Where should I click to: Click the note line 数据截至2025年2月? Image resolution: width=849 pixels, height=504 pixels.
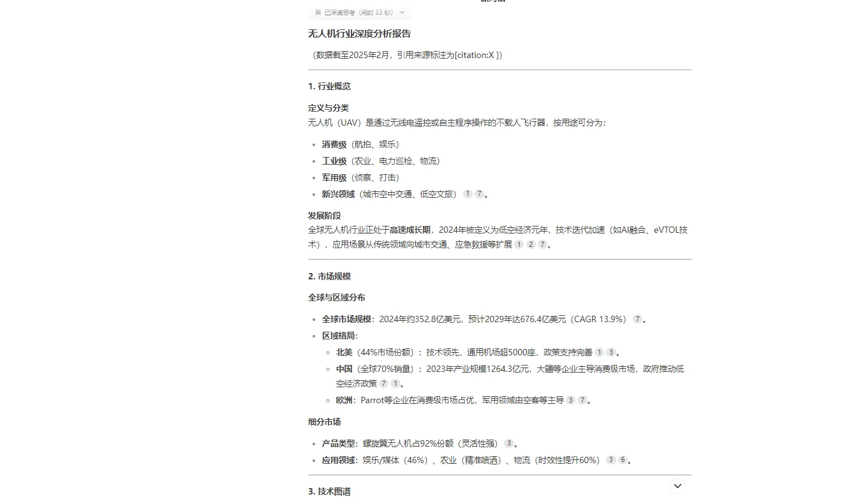coord(408,55)
